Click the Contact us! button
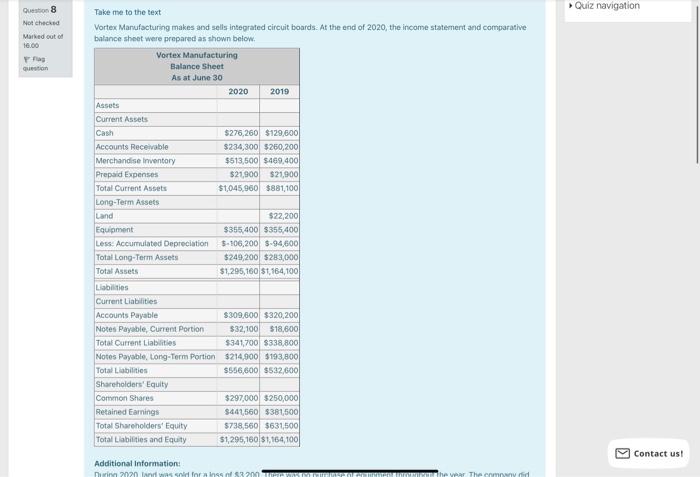The width and height of the screenshot is (700, 477). (x=649, y=453)
